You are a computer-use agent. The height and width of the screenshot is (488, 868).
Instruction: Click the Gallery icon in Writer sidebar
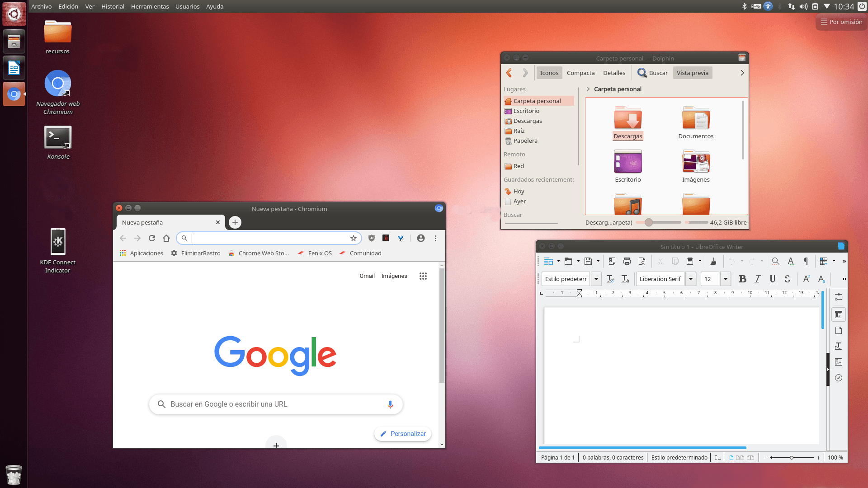click(839, 362)
